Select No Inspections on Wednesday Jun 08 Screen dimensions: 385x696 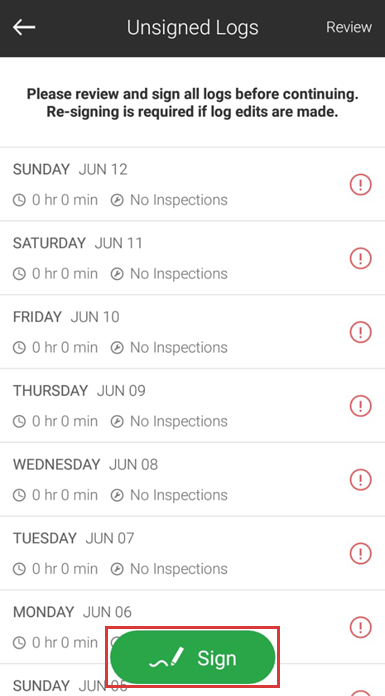click(x=179, y=495)
